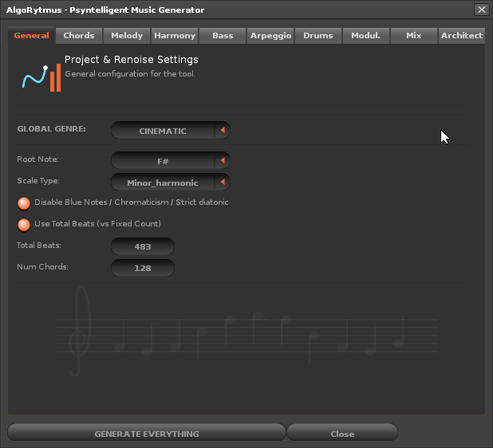Click the Total Beats value field 483
The width and height of the screenshot is (493, 448).
pos(143,247)
